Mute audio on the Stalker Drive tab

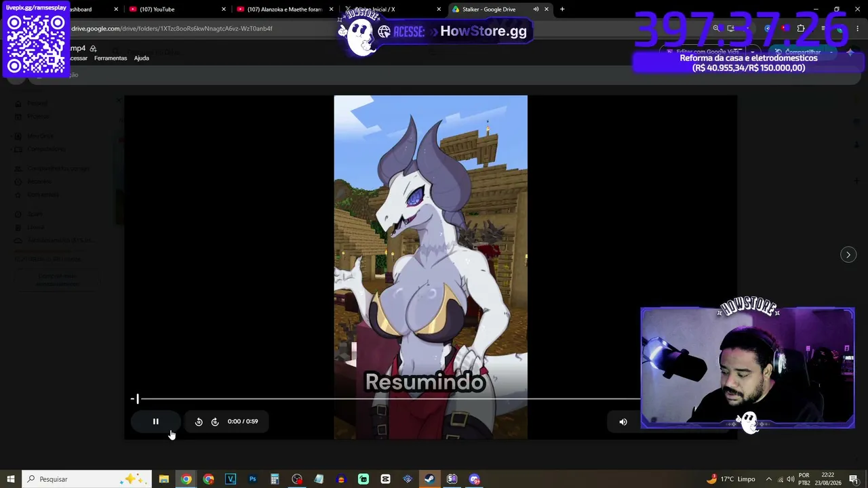[x=536, y=9]
